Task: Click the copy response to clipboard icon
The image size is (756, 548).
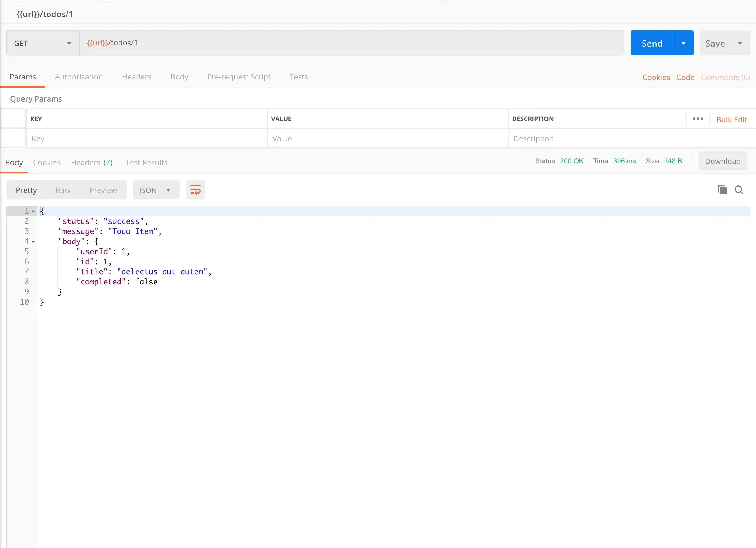Action: click(722, 190)
